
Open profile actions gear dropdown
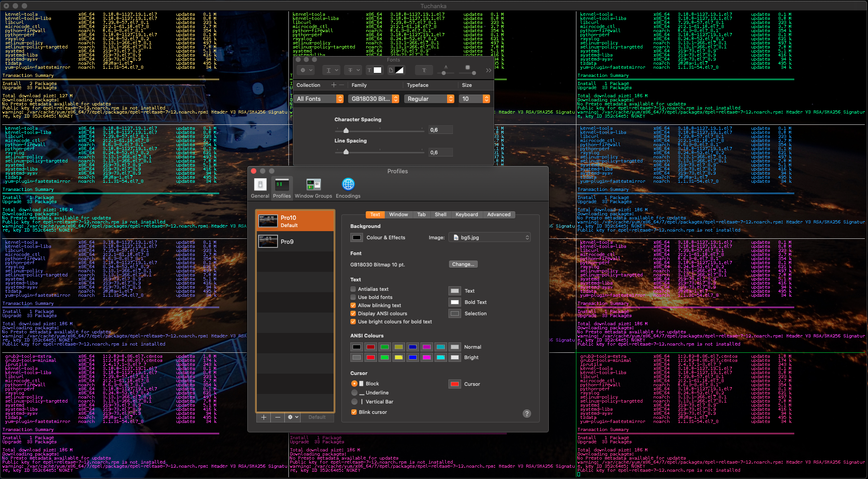coord(293,417)
